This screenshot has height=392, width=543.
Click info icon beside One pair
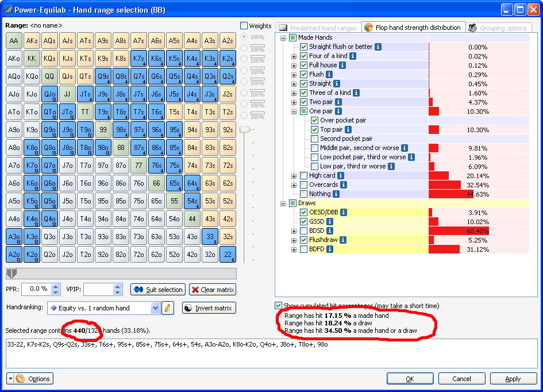[338, 111]
